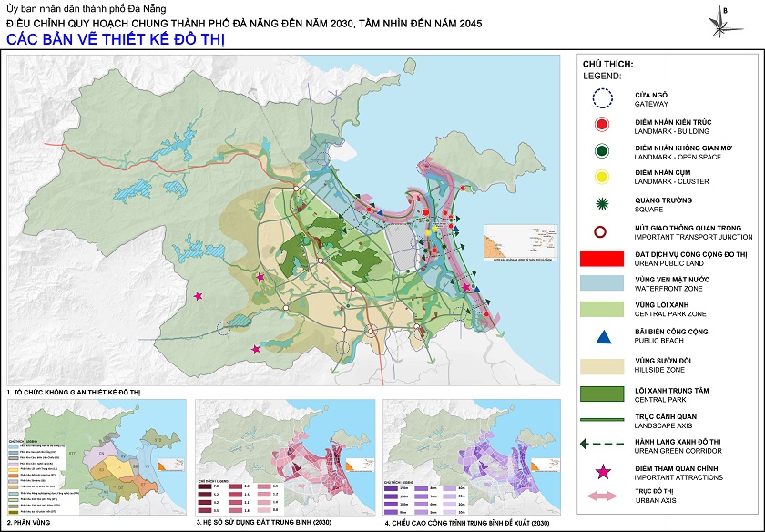Select the yellow Landmark - Cluster legend dot

pyautogui.click(x=601, y=177)
